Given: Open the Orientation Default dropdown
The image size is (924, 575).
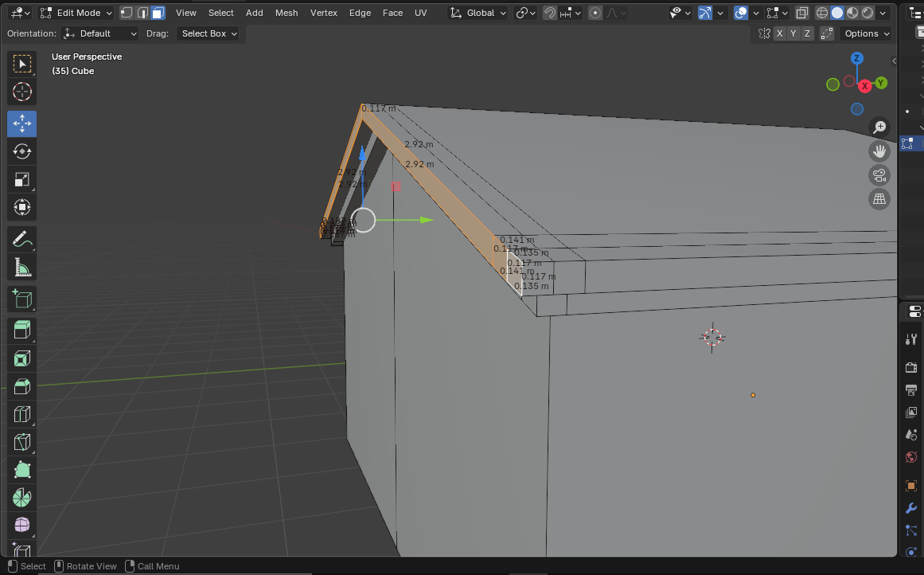Looking at the screenshot, I should coord(100,33).
